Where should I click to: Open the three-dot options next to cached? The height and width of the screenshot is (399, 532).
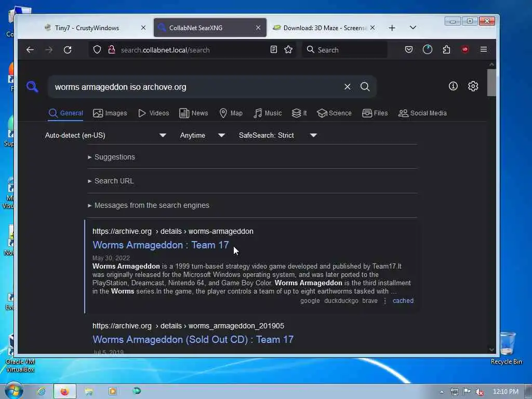click(x=385, y=301)
